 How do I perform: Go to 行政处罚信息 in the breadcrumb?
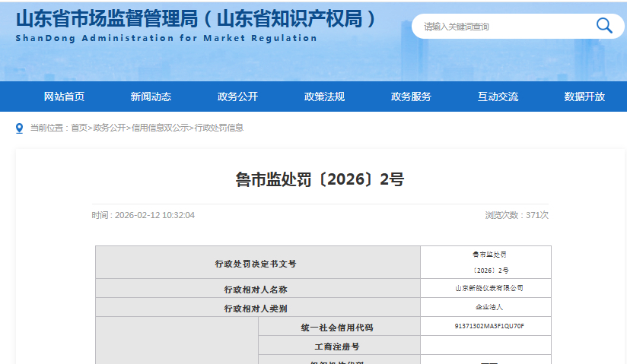coord(218,128)
